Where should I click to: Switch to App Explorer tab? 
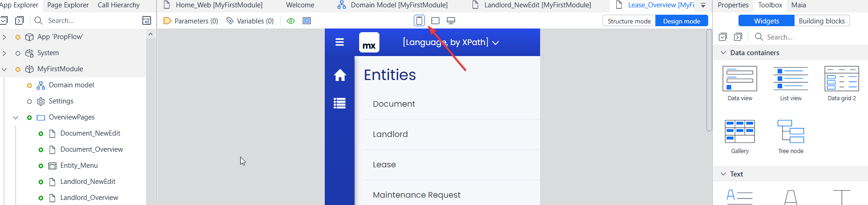tap(19, 5)
